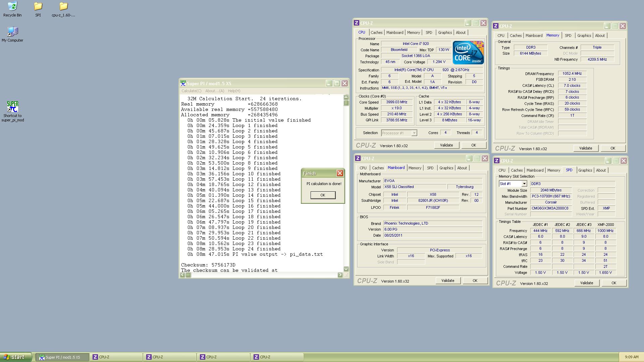The width and height of the screenshot is (644, 362).
Task: Minimize the CPU-Z Memory window
Action: (x=607, y=26)
